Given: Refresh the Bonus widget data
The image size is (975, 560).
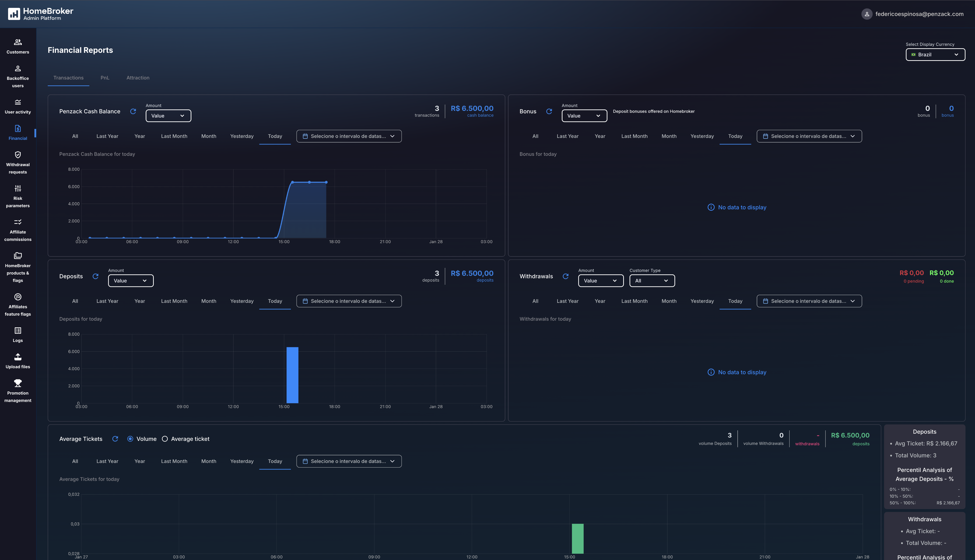Looking at the screenshot, I should [549, 111].
